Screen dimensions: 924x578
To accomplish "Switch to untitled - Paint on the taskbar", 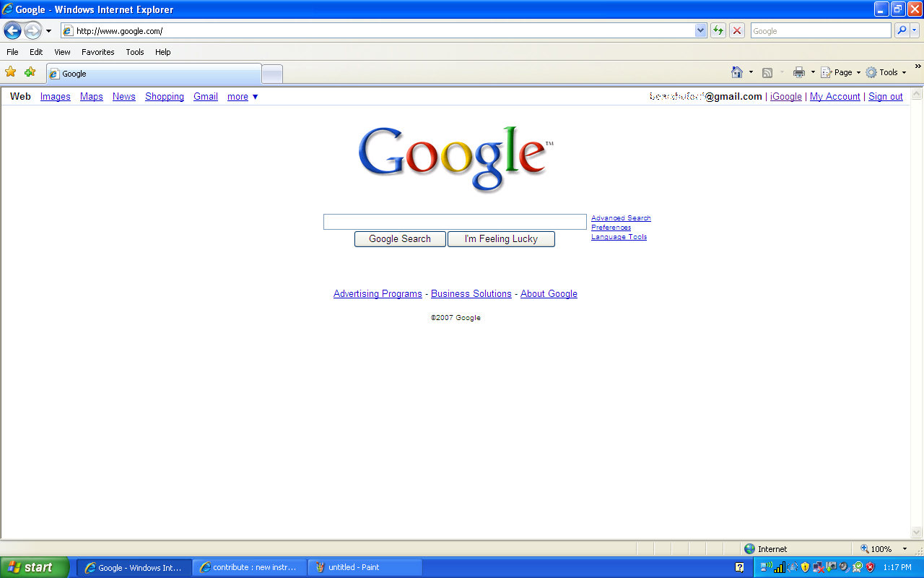I will [x=365, y=567].
